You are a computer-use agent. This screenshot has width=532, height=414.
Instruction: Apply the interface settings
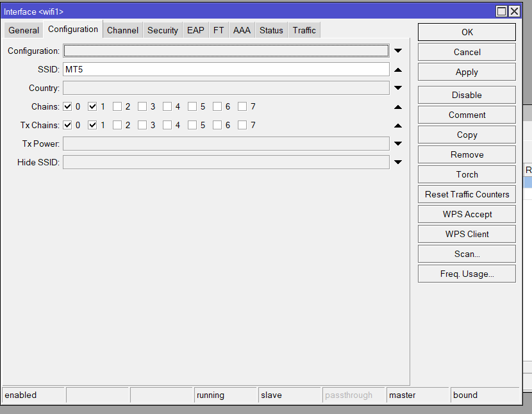(x=467, y=72)
